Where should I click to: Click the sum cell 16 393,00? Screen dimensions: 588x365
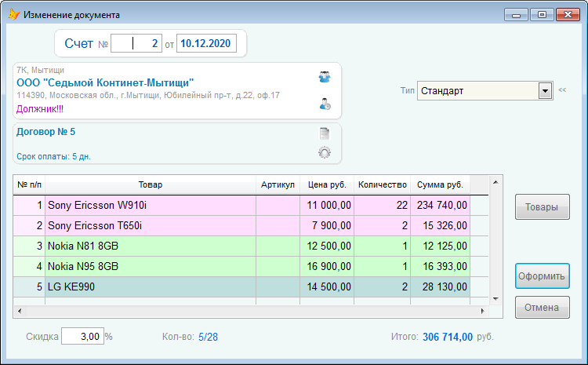pos(441,266)
